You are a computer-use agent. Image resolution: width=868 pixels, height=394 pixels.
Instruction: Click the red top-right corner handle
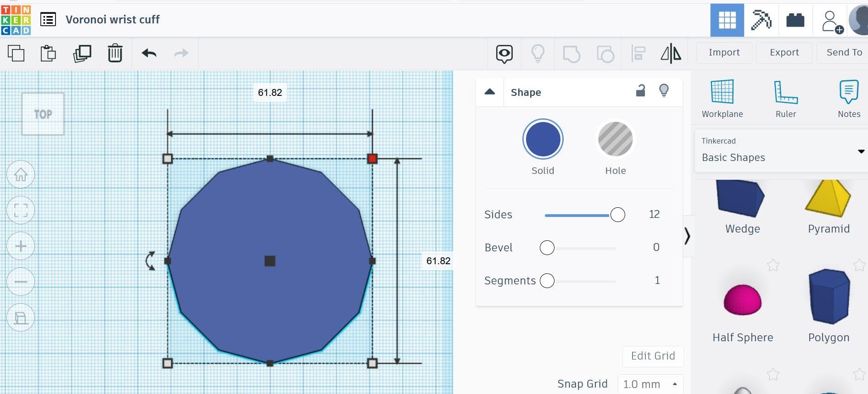372,159
